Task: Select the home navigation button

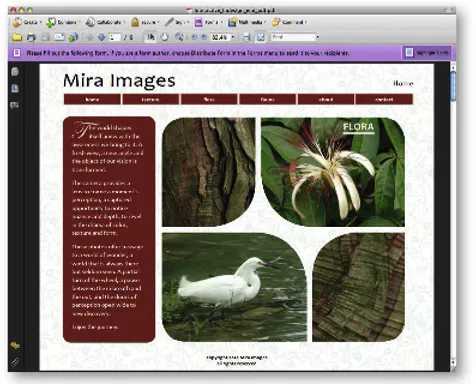Action: 92,99
